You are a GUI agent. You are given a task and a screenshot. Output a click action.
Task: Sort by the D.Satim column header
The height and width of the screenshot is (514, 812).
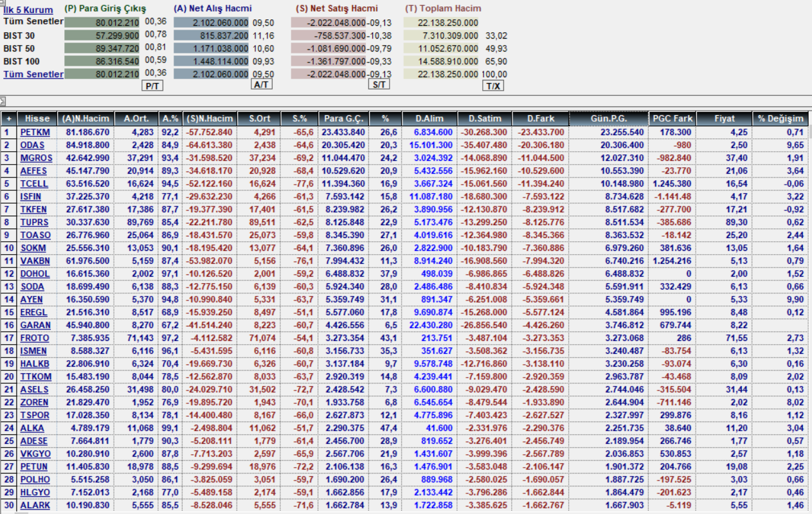[485, 119]
